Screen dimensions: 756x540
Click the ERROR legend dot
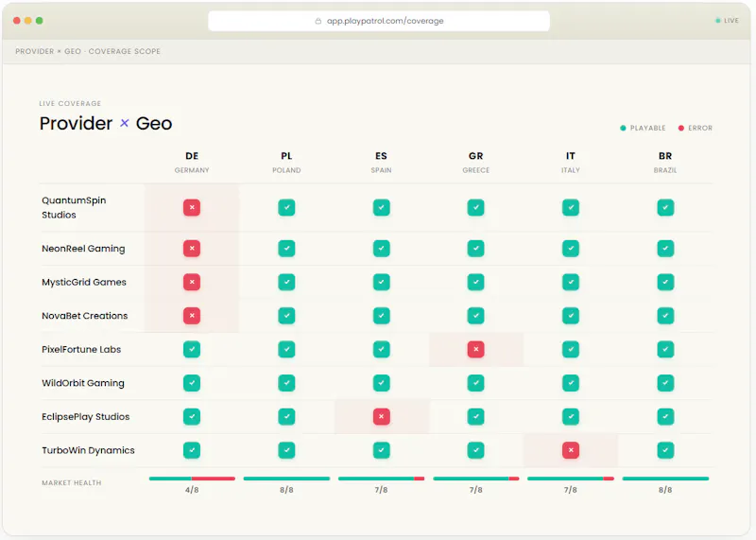click(681, 128)
